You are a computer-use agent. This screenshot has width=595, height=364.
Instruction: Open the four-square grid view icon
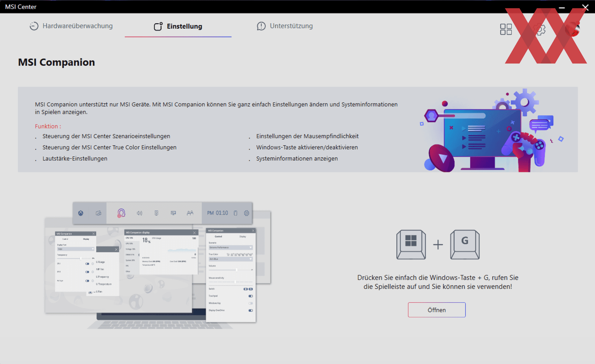tap(506, 29)
